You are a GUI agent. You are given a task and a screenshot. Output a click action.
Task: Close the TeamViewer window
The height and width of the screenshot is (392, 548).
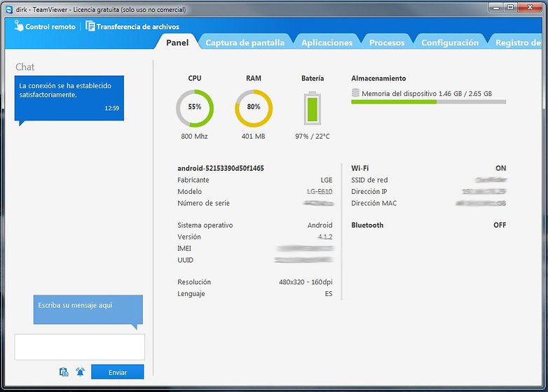click(530, 7)
